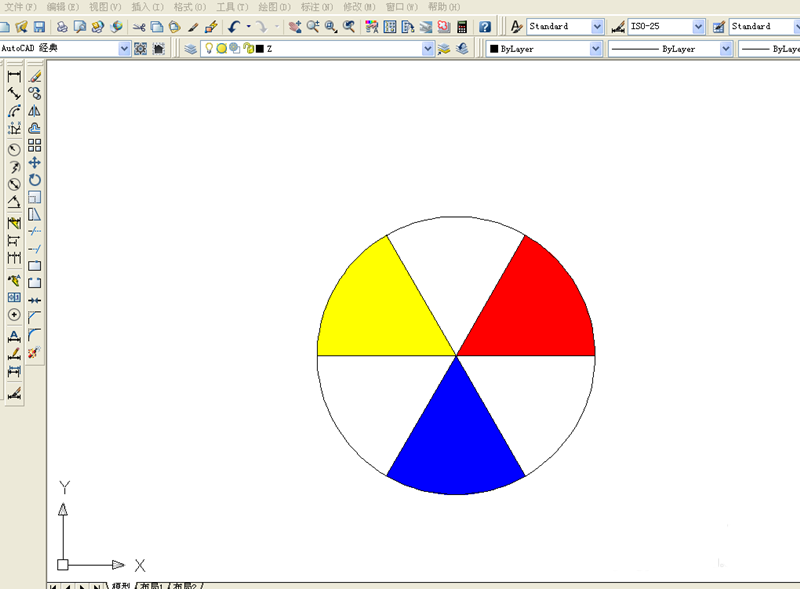The width and height of the screenshot is (800, 589).
Task: Select the Explode tool
Action: point(34,352)
